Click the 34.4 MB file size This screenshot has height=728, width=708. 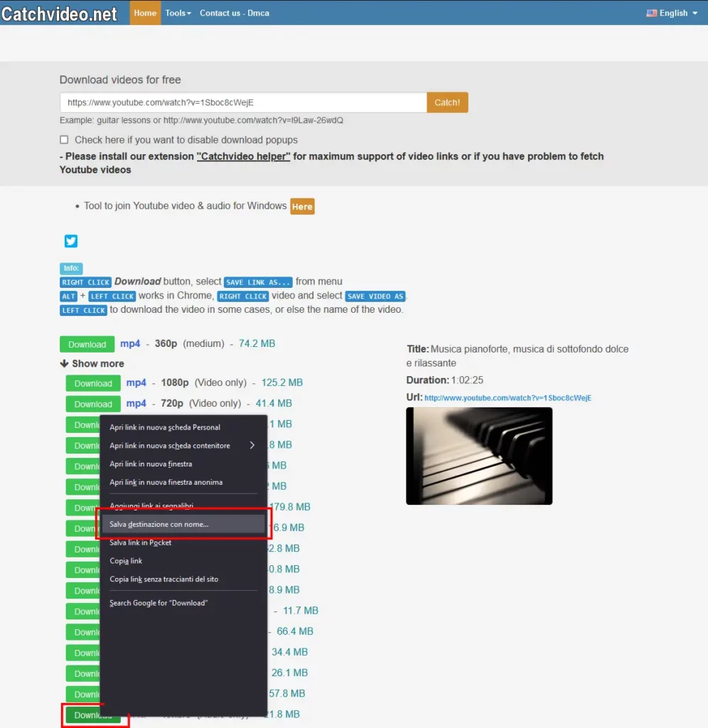click(x=290, y=652)
